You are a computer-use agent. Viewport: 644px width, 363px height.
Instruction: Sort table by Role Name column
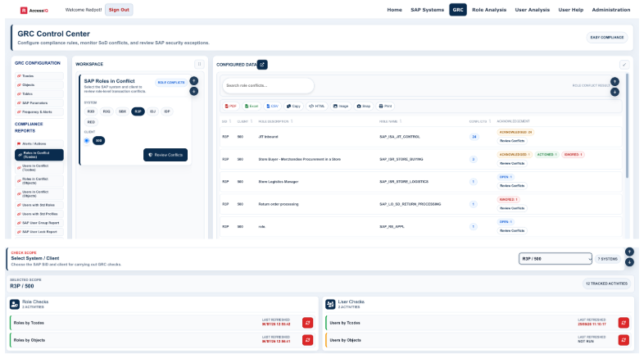tap(391, 121)
